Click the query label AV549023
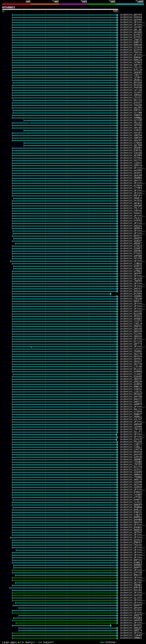 click(x=8, y=7)
